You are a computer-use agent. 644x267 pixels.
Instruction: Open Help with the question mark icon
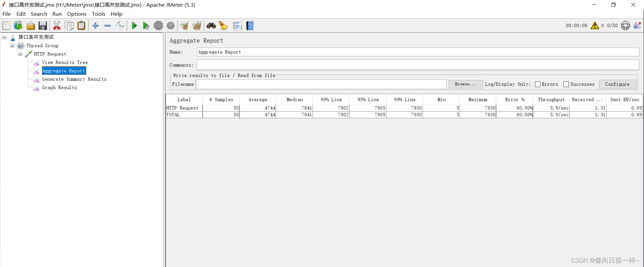pyautogui.click(x=250, y=25)
